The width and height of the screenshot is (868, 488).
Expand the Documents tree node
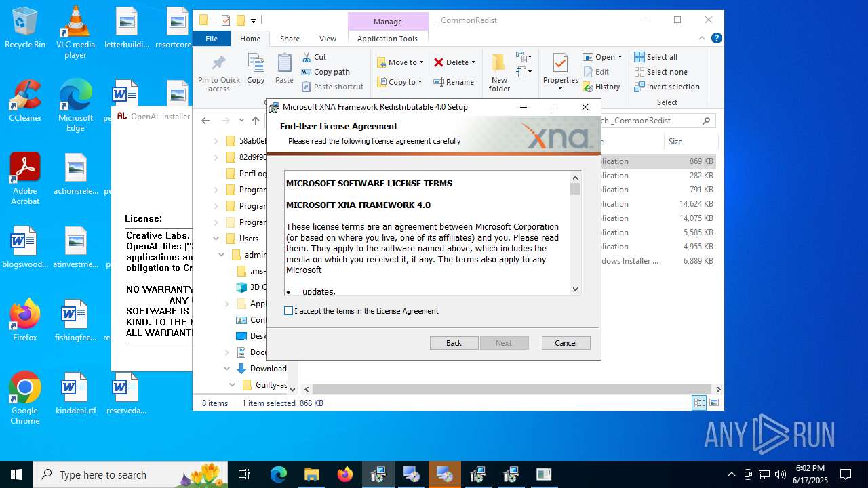click(x=227, y=352)
